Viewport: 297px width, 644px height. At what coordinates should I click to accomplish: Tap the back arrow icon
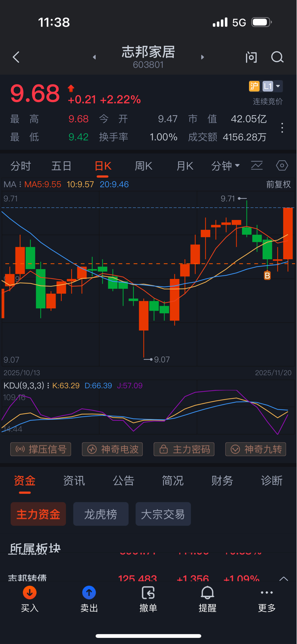16,57
